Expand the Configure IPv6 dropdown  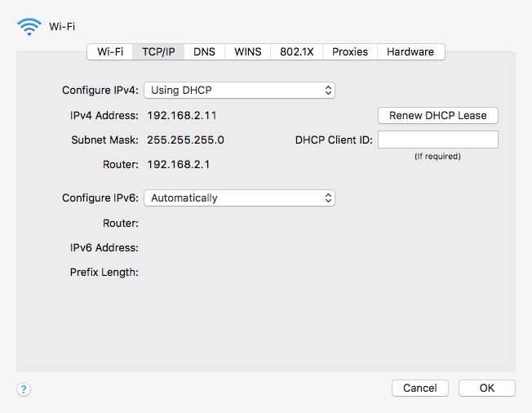coord(239,198)
